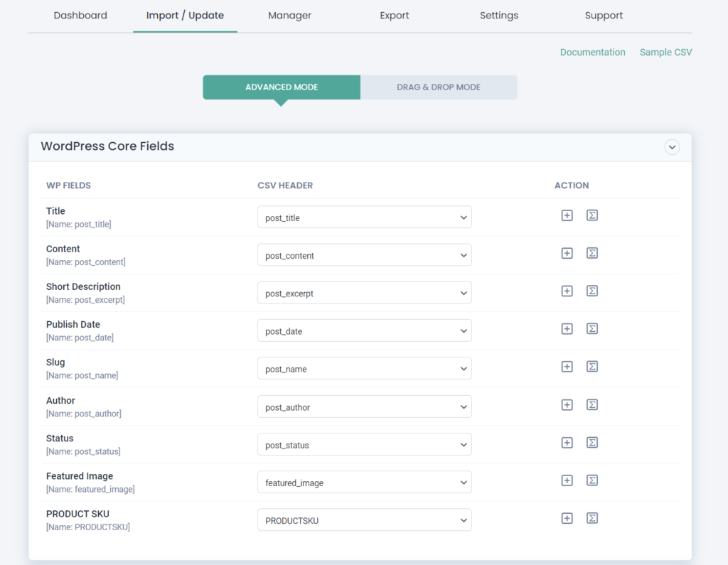
Task: Switch to Drag & Drop Mode
Action: 439,87
